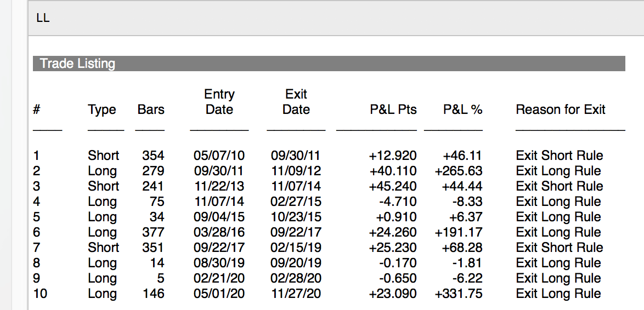644x310 pixels.
Task: Click the +265.63 P&L percent value
Action: [459, 171]
